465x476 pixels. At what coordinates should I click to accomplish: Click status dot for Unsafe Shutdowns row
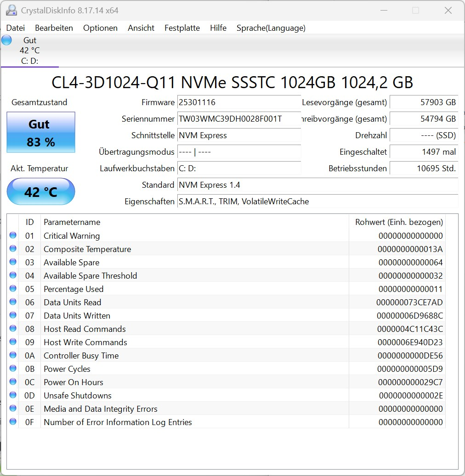(x=13, y=395)
